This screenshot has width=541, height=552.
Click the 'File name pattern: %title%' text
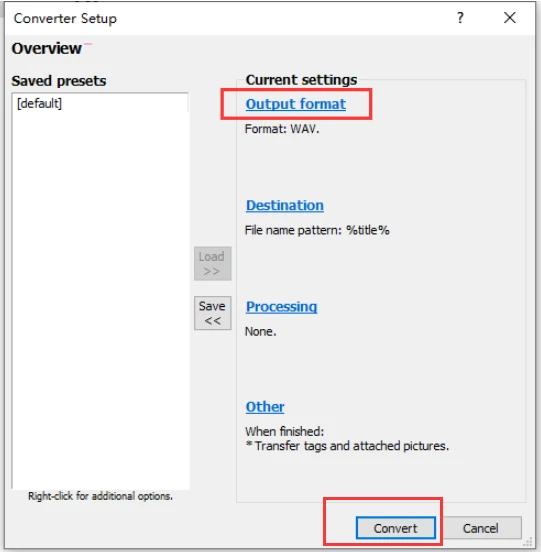coord(317,230)
